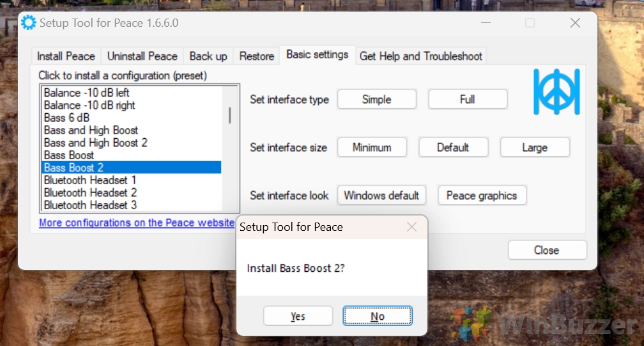The image size is (644, 346).
Task: Set interface type to Full
Action: pyautogui.click(x=467, y=99)
